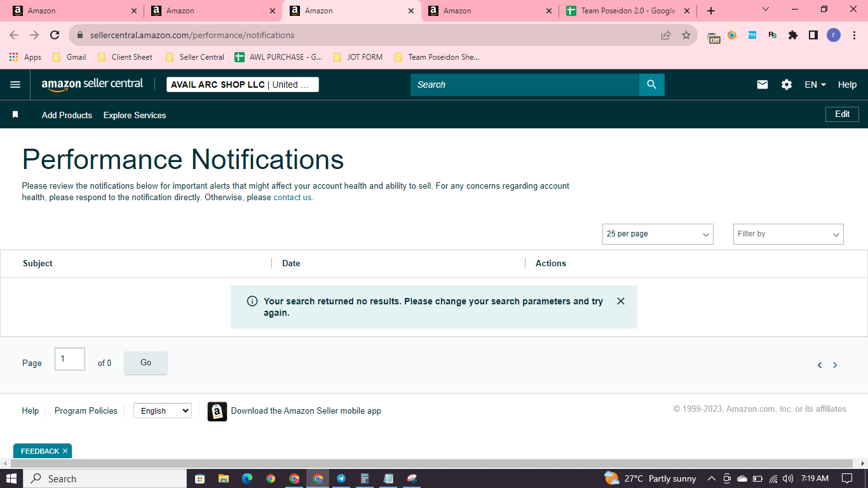Click the FEEDBACK button

tap(39, 451)
